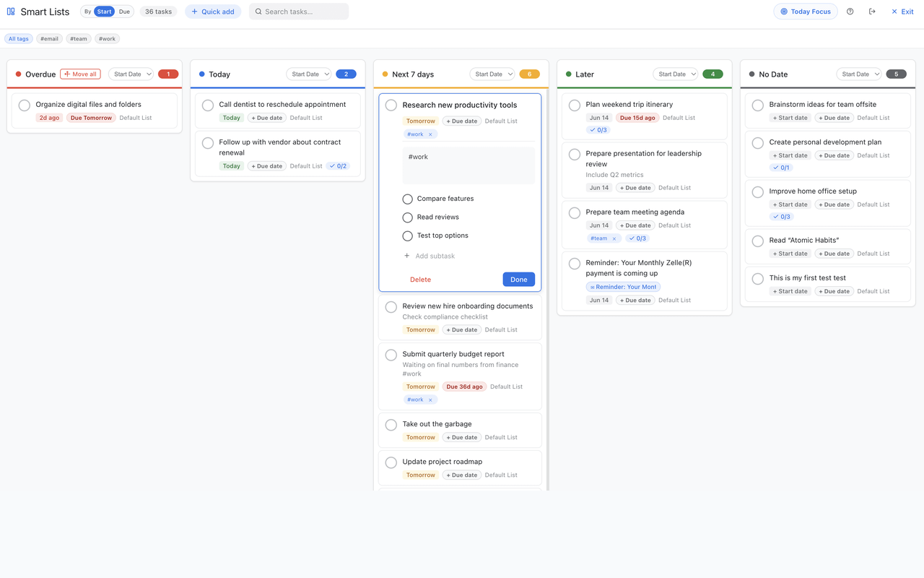The height and width of the screenshot is (578, 924).
Task: Open Start Date dropdown in Today column
Action: (x=309, y=74)
